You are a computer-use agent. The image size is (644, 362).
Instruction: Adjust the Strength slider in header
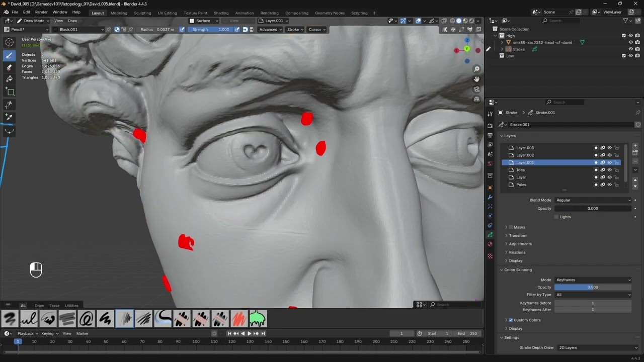click(211, 29)
